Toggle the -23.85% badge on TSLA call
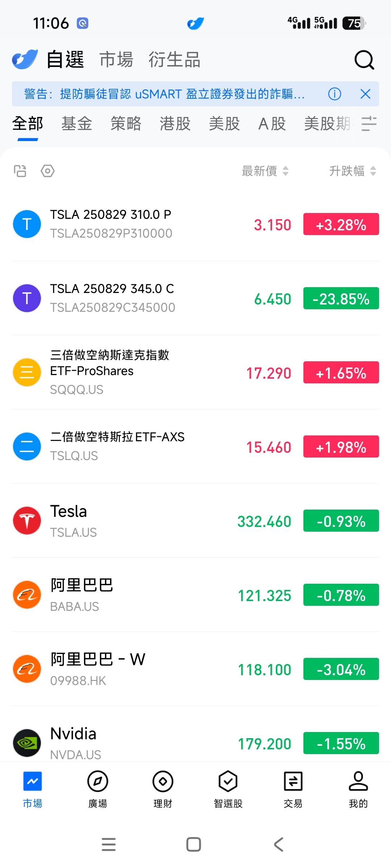 341,298
